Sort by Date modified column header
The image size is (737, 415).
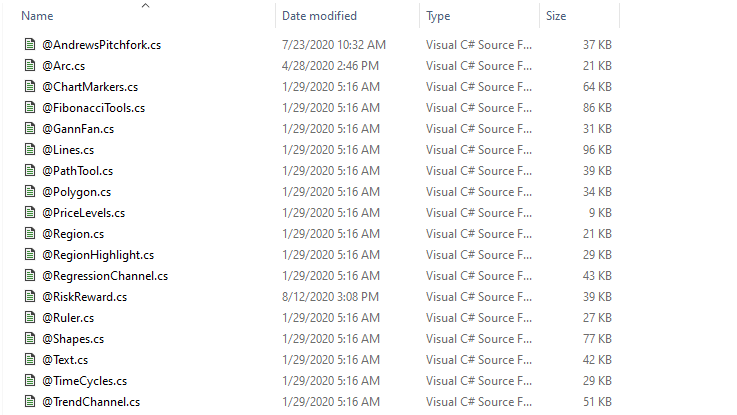[x=319, y=16]
